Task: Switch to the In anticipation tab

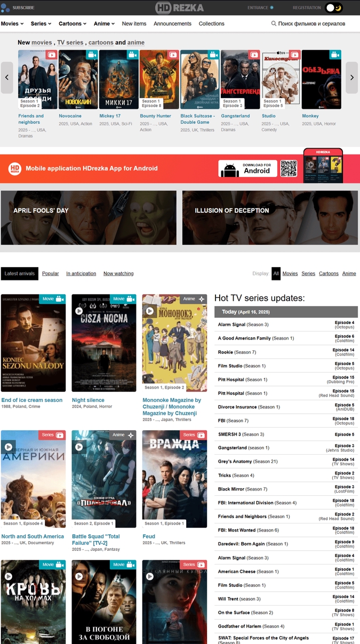Action: 81,273
